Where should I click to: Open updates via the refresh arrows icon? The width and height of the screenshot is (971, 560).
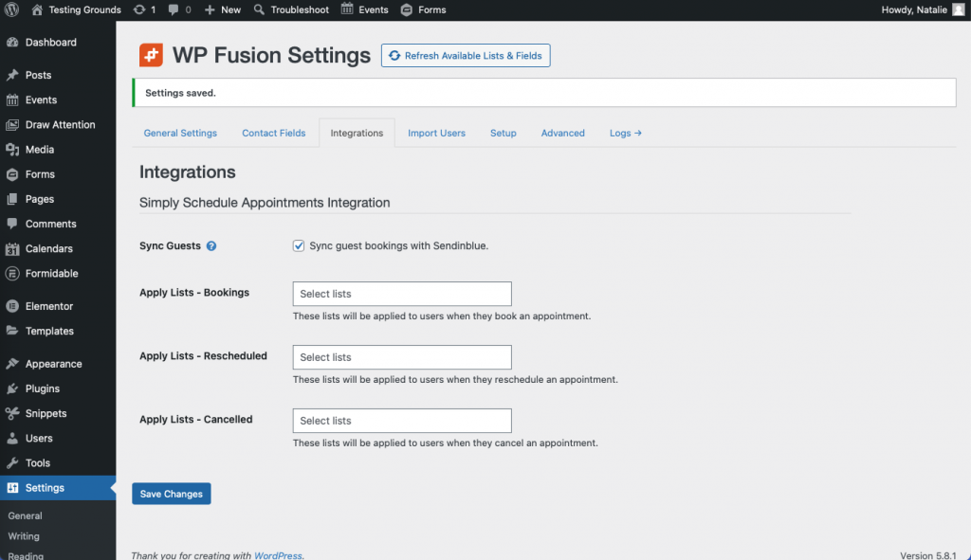pos(138,9)
